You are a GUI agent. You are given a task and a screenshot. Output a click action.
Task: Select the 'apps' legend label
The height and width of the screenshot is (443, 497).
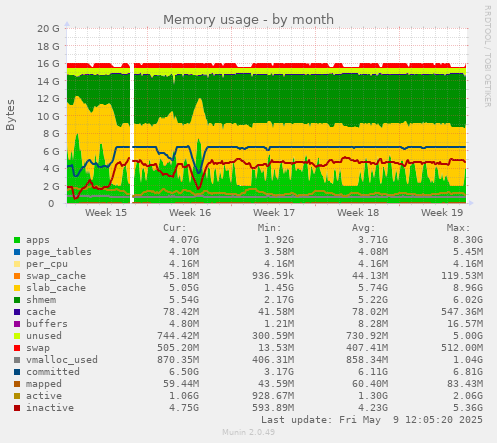click(38, 240)
